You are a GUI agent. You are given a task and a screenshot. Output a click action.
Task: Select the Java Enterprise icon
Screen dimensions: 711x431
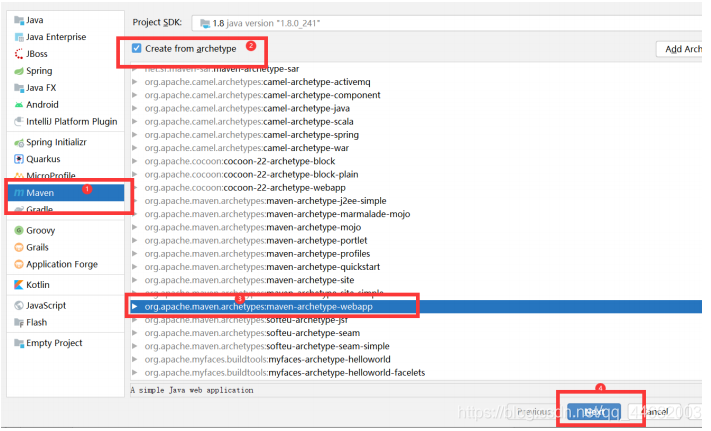click(19, 37)
